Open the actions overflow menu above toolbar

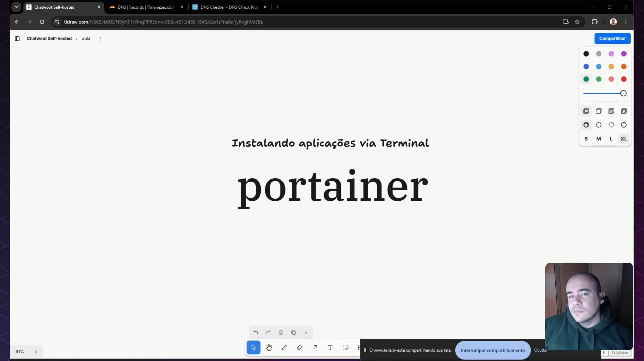(x=306, y=332)
